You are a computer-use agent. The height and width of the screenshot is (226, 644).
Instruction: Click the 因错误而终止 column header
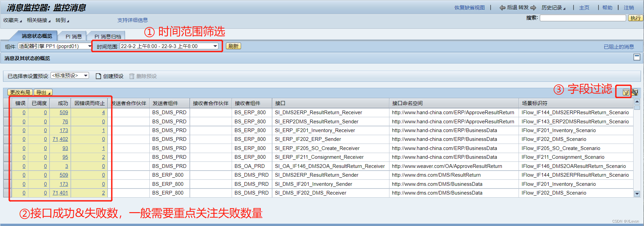(90, 103)
